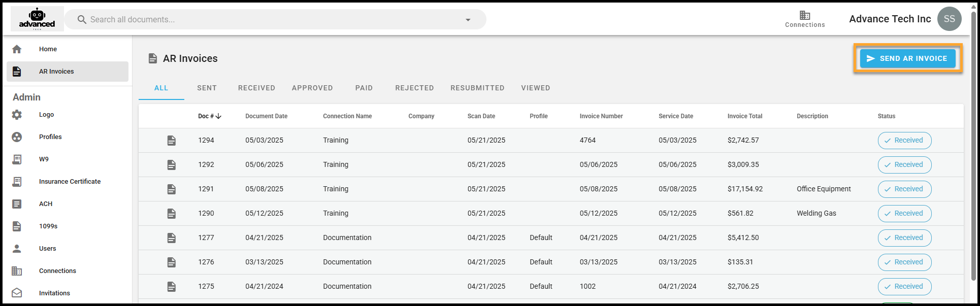Click the search magnifier icon
Viewport: 980px width, 306px height.
coord(81,19)
